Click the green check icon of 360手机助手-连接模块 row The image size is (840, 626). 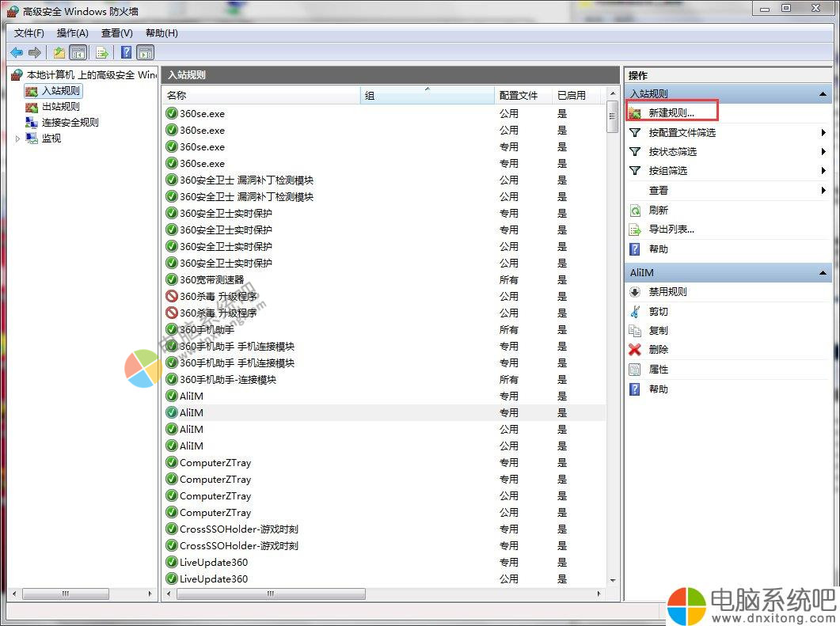tap(172, 379)
